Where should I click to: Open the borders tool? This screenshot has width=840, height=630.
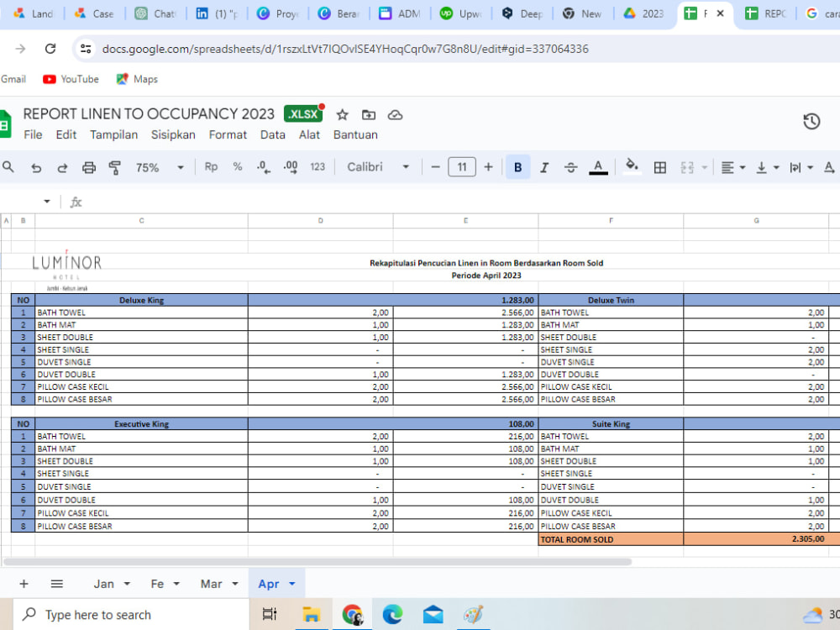pos(660,168)
